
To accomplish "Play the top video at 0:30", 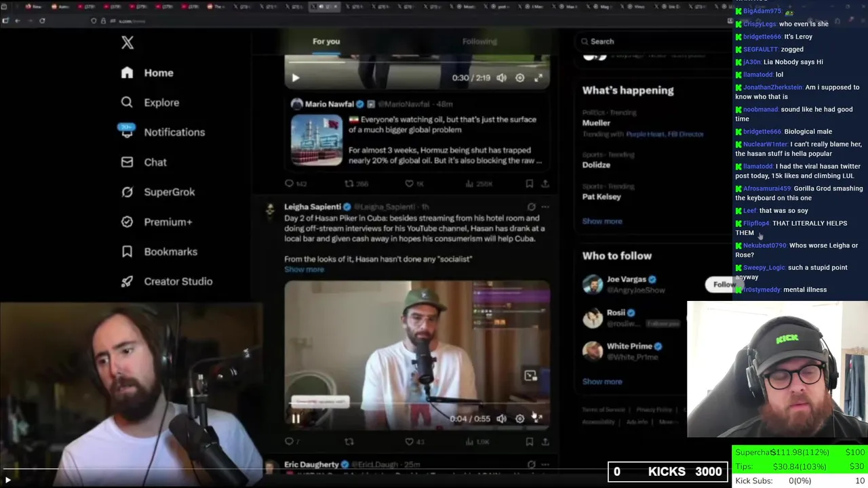I will point(296,78).
